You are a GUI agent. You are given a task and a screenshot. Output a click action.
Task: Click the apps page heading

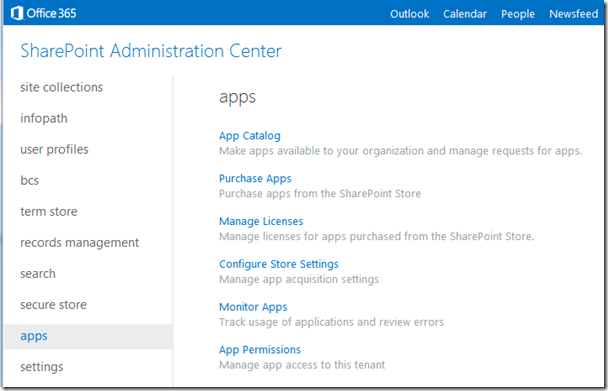pos(237,97)
